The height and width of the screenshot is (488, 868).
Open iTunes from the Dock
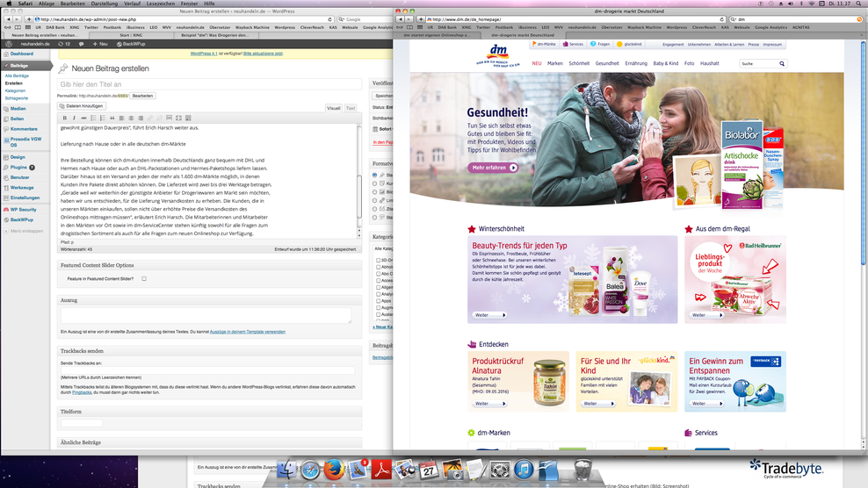(x=523, y=470)
